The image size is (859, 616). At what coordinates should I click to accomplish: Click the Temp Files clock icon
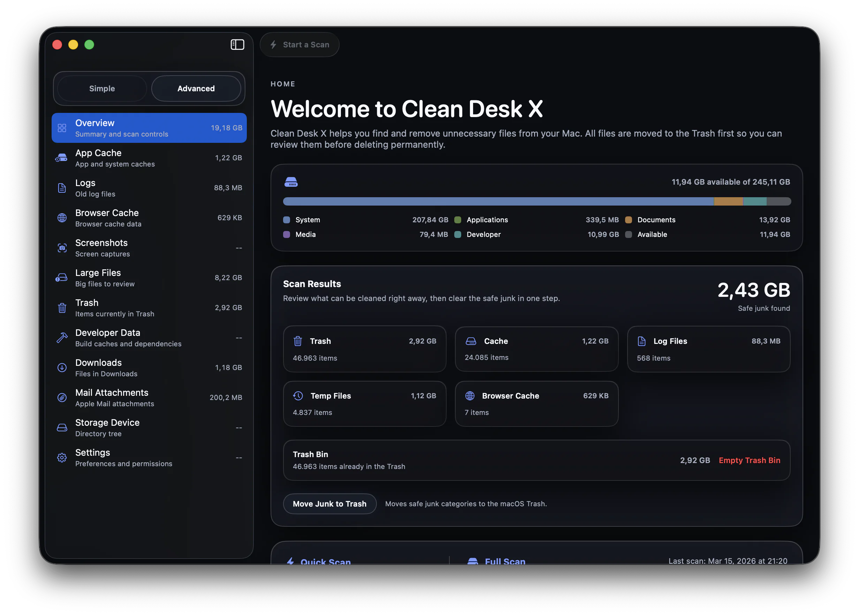(x=298, y=396)
